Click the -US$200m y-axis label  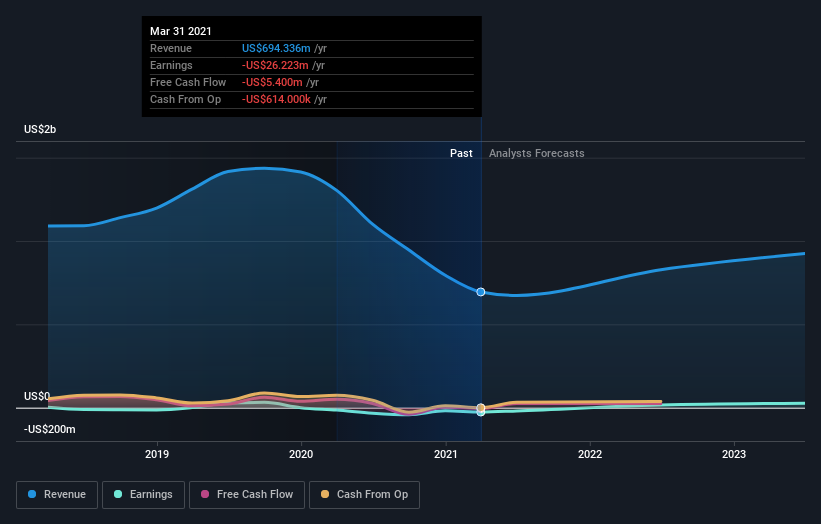(50, 429)
